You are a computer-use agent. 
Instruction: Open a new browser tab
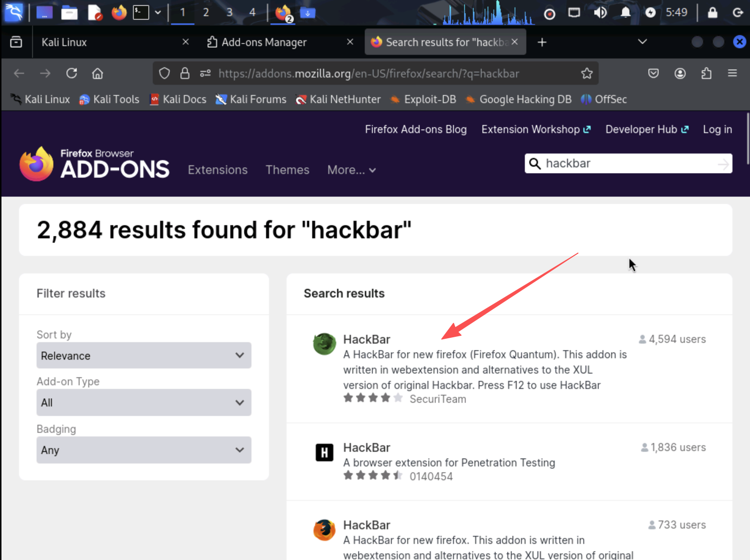[541, 42]
